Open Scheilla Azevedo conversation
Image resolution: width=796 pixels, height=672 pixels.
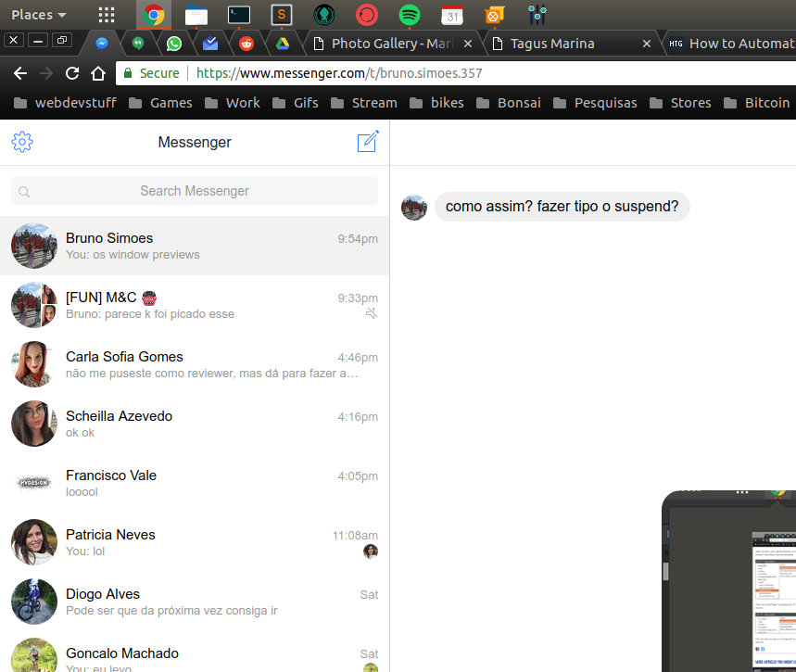[195, 425]
